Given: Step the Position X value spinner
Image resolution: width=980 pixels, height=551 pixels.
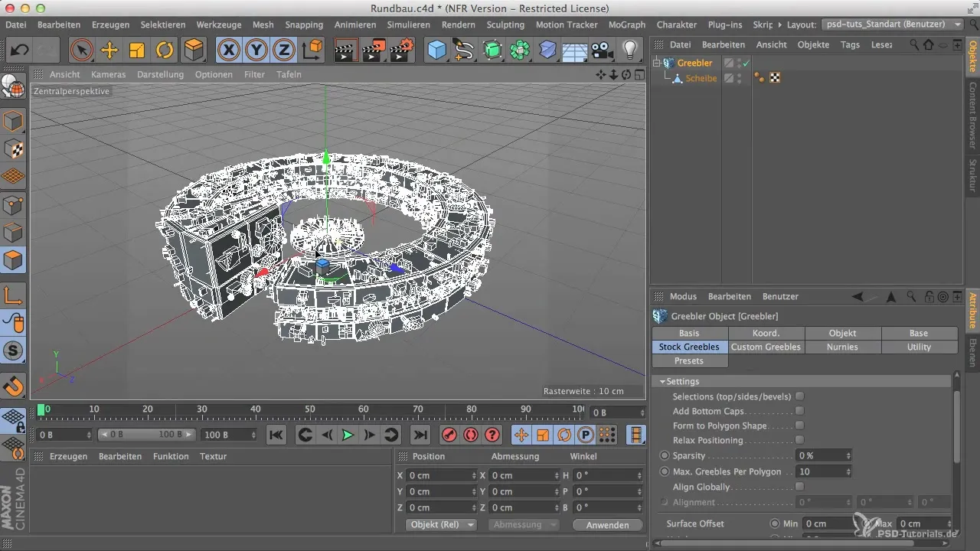Looking at the screenshot, I should coord(474,475).
